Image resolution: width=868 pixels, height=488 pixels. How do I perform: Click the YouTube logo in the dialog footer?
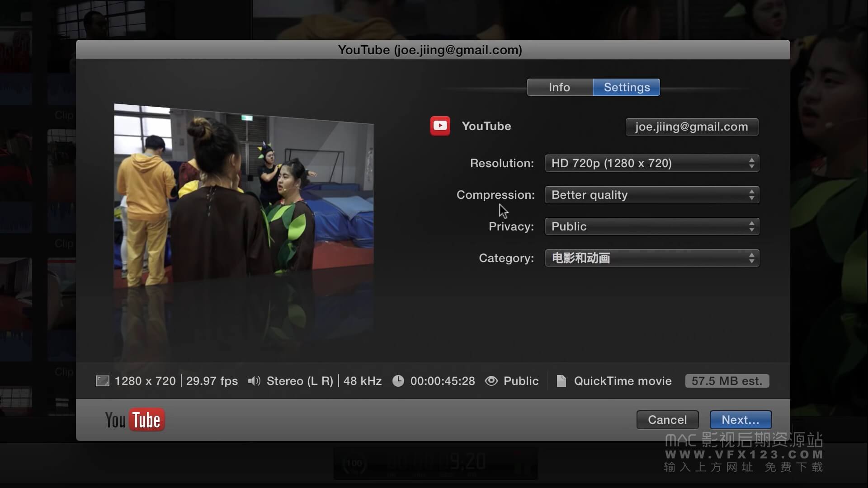tap(135, 420)
